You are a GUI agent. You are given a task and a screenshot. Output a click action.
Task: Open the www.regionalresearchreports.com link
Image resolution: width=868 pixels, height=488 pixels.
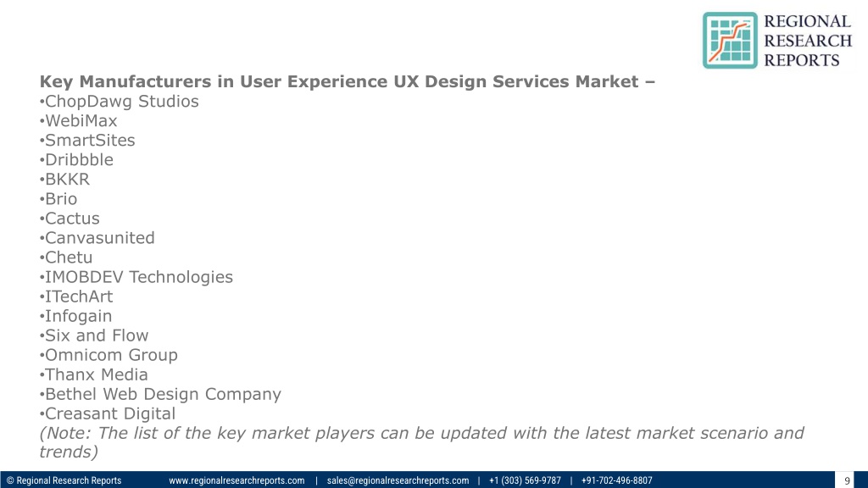[x=236, y=480]
